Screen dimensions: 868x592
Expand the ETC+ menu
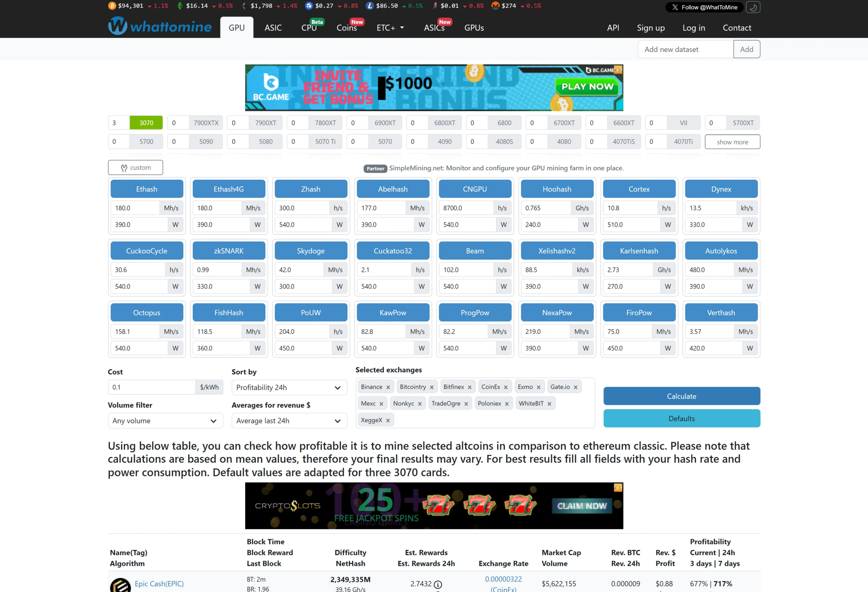click(x=390, y=28)
